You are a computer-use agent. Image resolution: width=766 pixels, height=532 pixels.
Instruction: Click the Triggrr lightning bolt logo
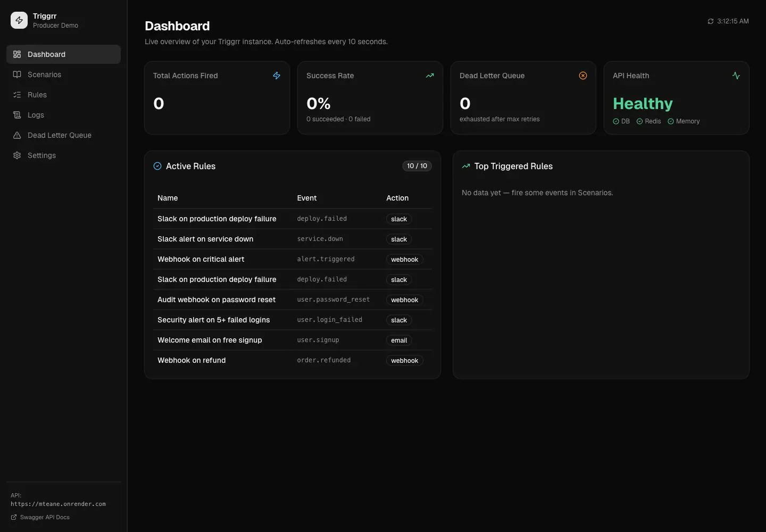19,20
